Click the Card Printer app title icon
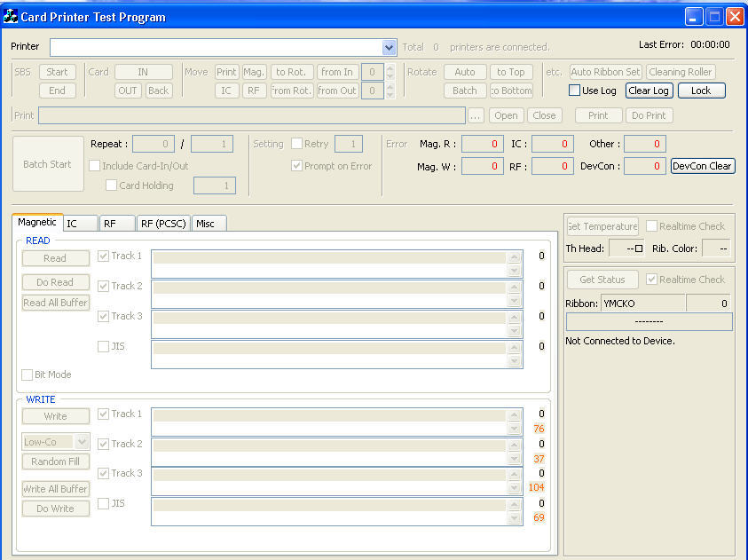The image size is (748, 560). tap(10, 17)
